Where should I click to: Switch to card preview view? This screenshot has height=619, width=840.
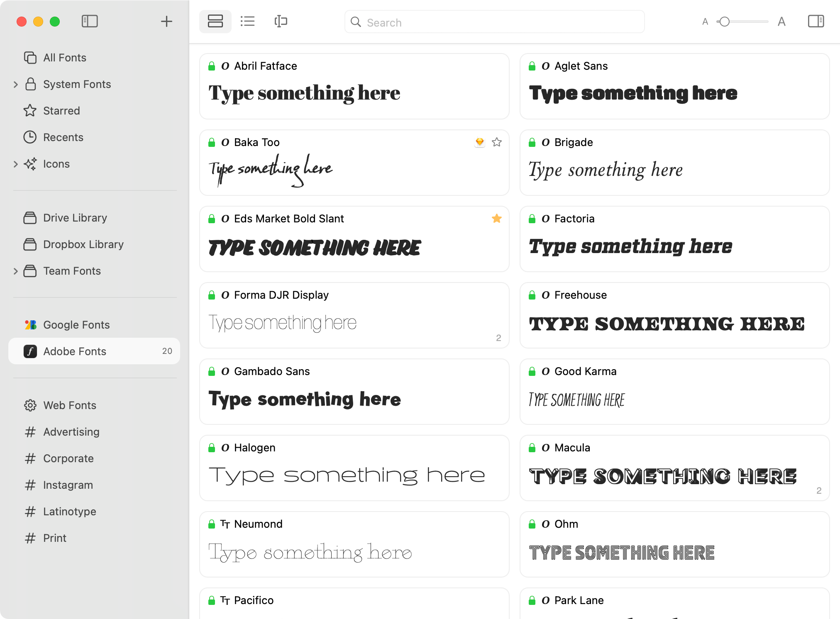(x=215, y=21)
